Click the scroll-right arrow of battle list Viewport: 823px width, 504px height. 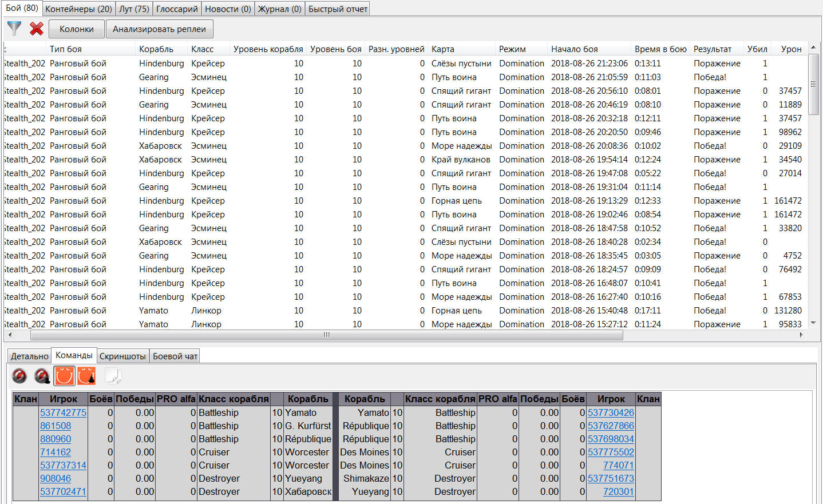801,335
